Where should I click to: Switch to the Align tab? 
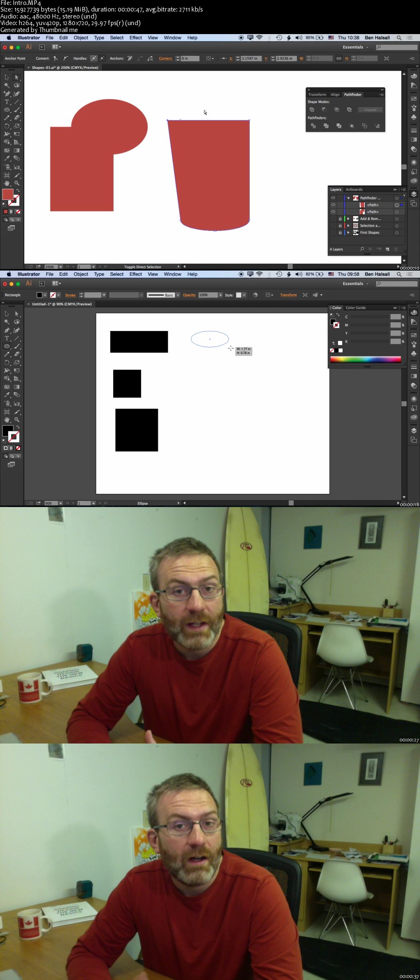point(335,94)
